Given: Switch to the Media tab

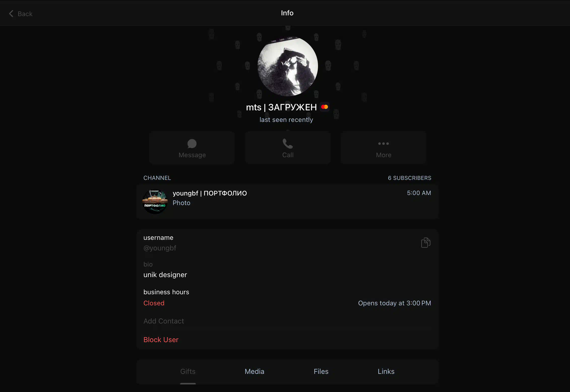Looking at the screenshot, I should (255, 371).
